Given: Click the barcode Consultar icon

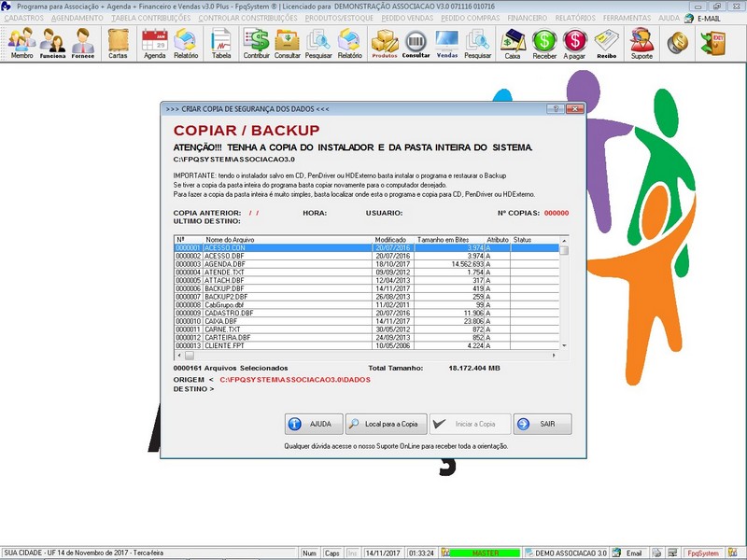Looking at the screenshot, I should (x=416, y=43).
